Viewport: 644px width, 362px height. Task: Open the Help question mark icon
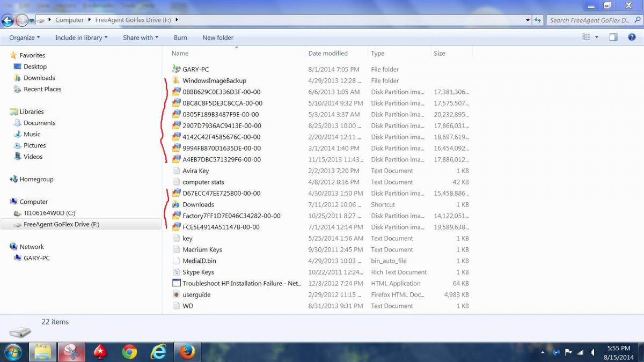[x=633, y=37]
